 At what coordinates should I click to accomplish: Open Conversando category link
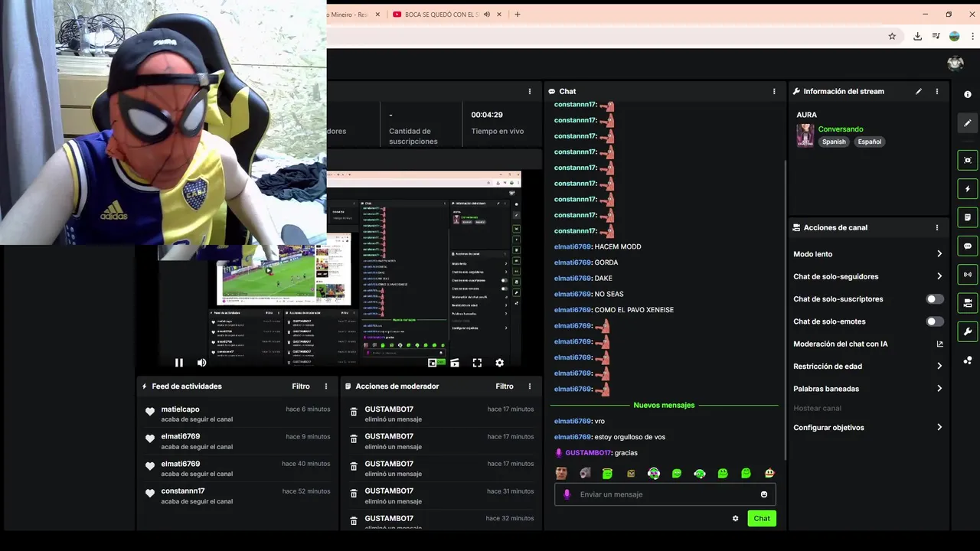coord(841,129)
